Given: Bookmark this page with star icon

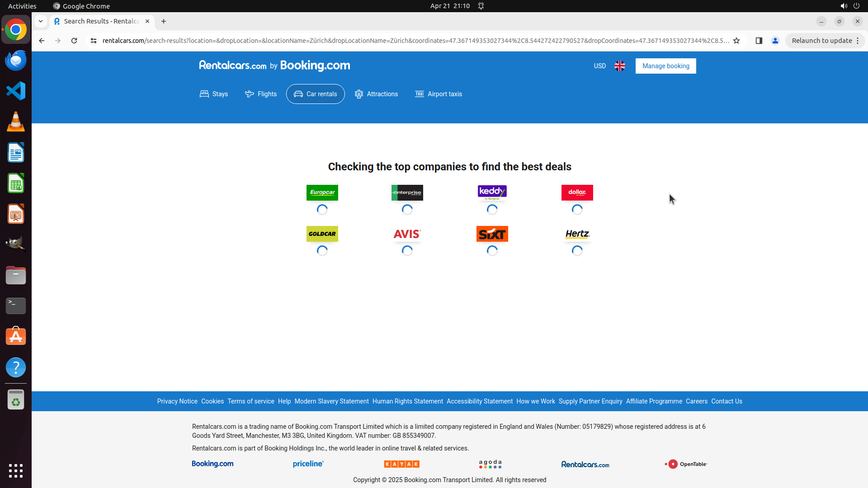Looking at the screenshot, I should coord(736,41).
